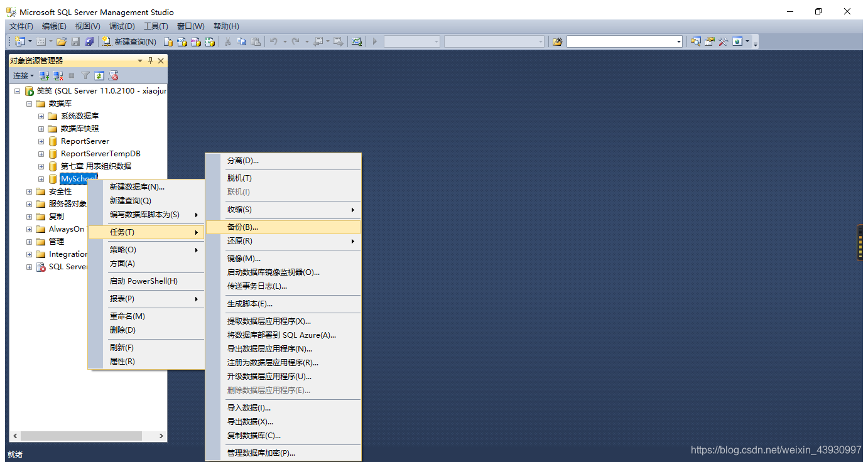This screenshot has height=462, width=868.
Task: Close the 对象资源管理器 panel
Action: (x=161, y=61)
